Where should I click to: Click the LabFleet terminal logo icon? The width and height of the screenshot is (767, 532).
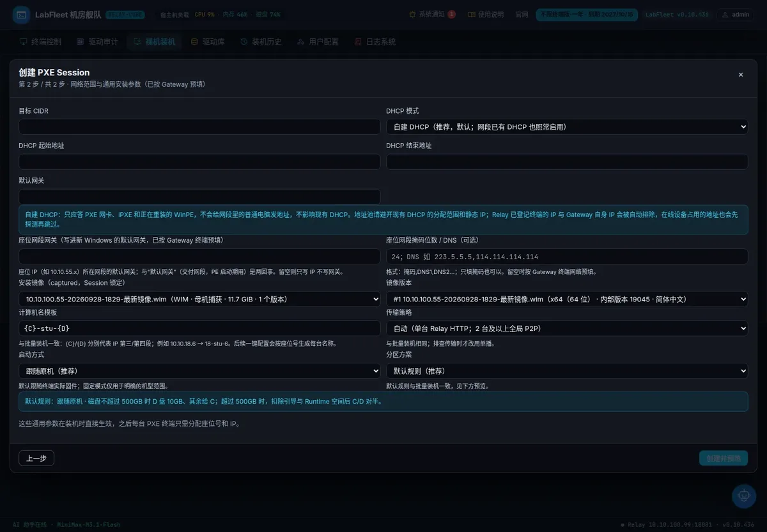point(21,15)
